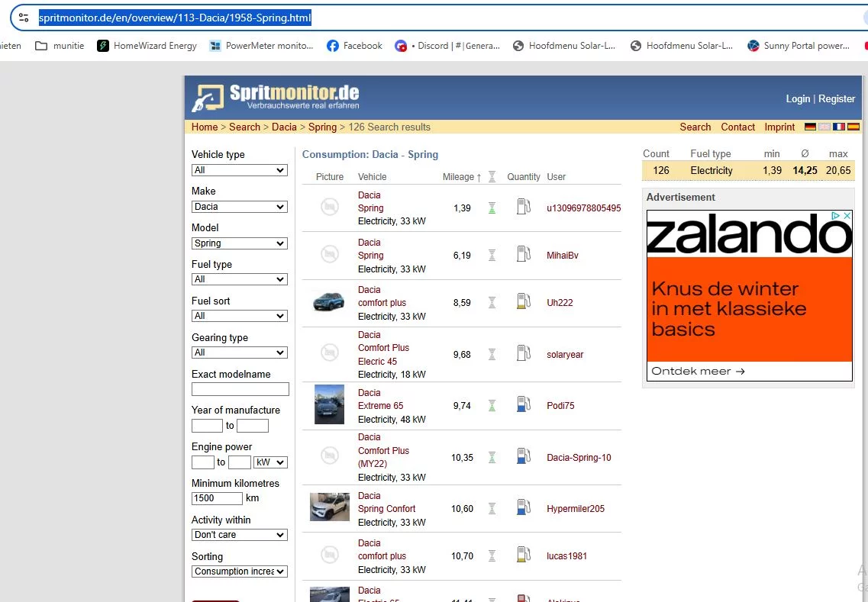Open the Imprint menu item
Screen dimensions: 868x602
[779, 127]
